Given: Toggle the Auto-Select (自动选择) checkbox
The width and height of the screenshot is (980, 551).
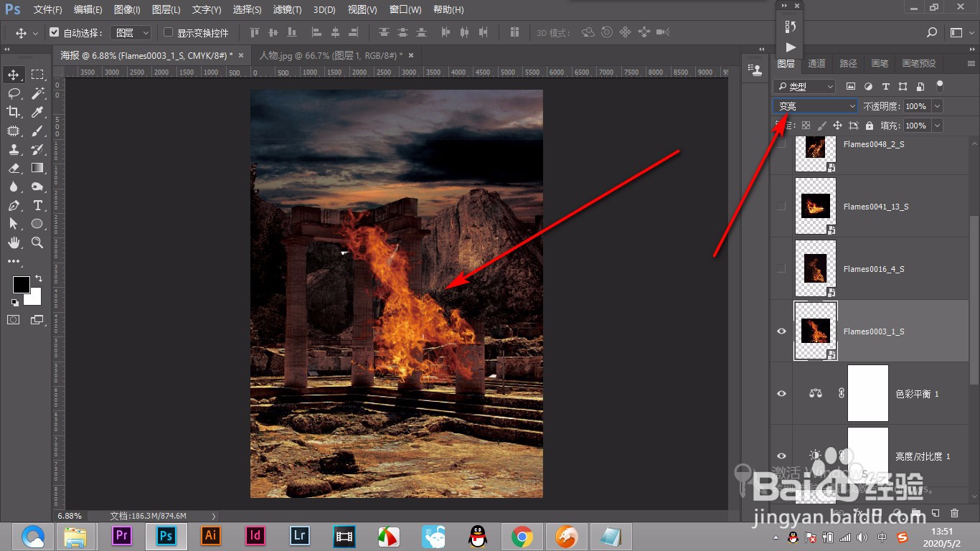Looking at the screenshot, I should (54, 32).
